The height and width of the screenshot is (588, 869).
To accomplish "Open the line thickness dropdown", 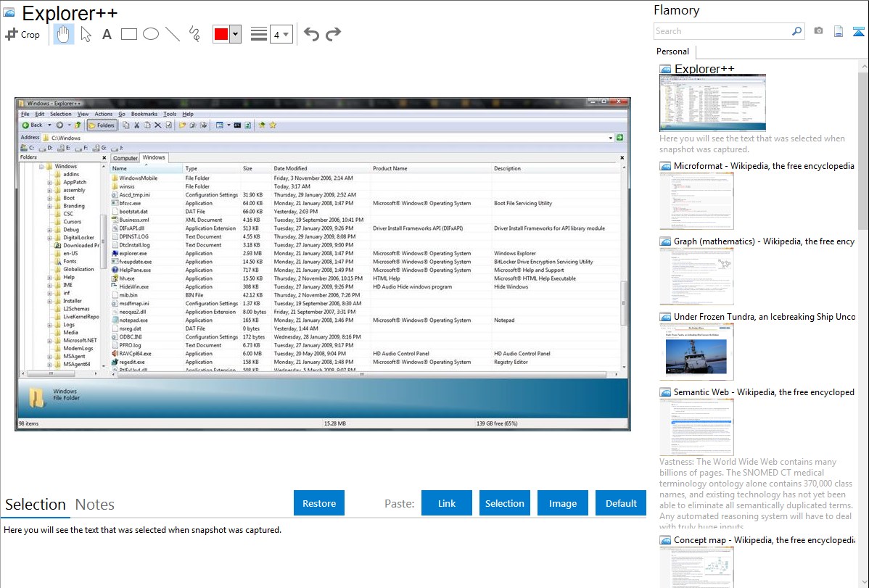I will tap(281, 34).
